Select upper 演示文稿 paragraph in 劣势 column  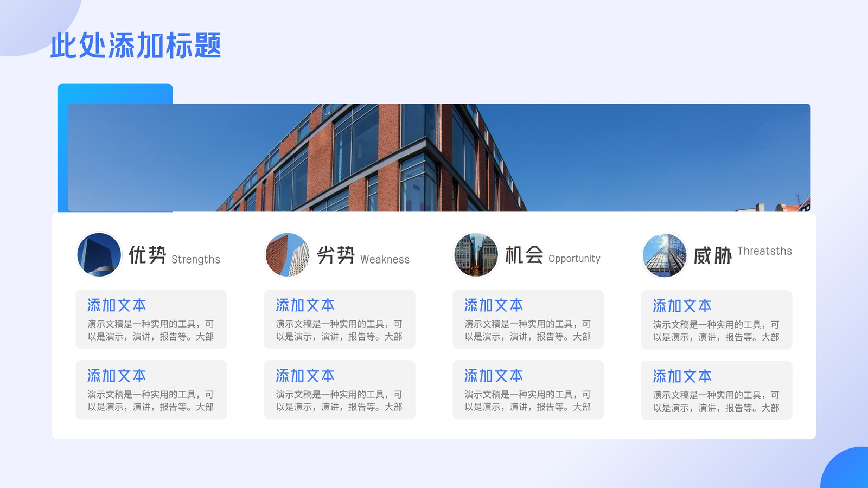[339, 330]
